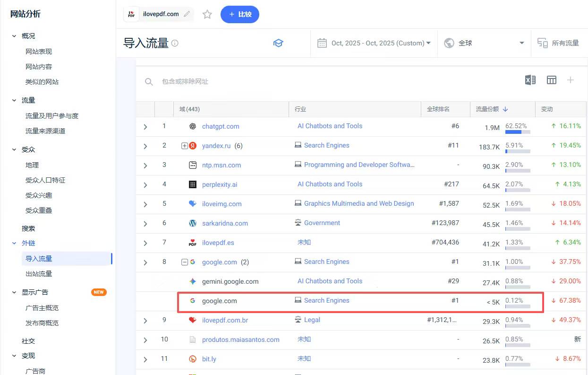Expand the bit.ly row chevron
Screen dimensions: 588x375
tap(145, 359)
